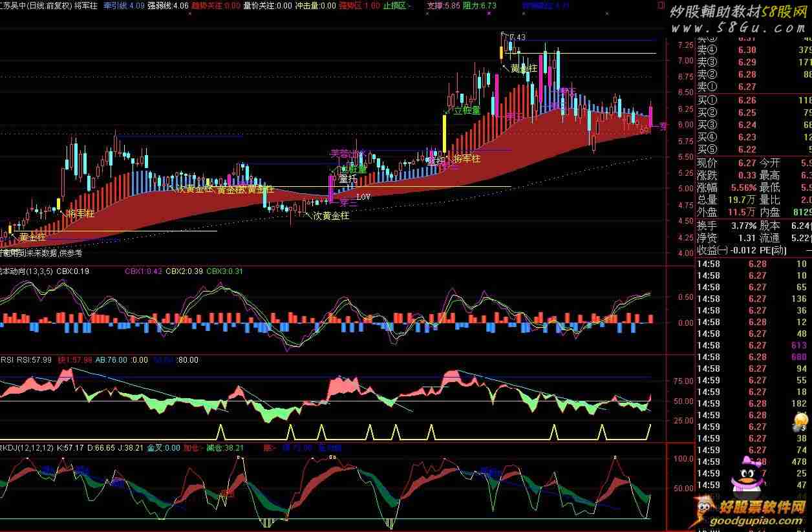Select the 将军柱 indicator title in header
Viewport: 812px width, 532px height.
(x=85, y=5)
